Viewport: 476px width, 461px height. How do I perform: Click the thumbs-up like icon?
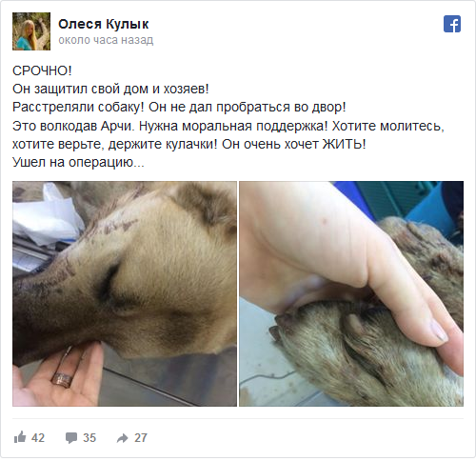(20, 437)
